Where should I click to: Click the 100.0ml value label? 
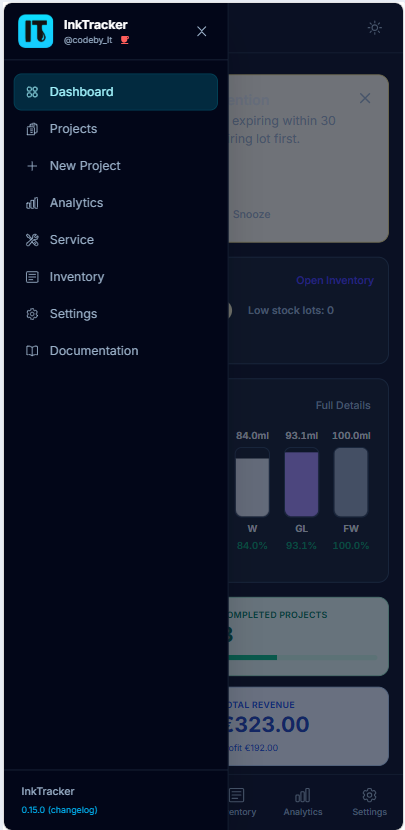click(351, 436)
